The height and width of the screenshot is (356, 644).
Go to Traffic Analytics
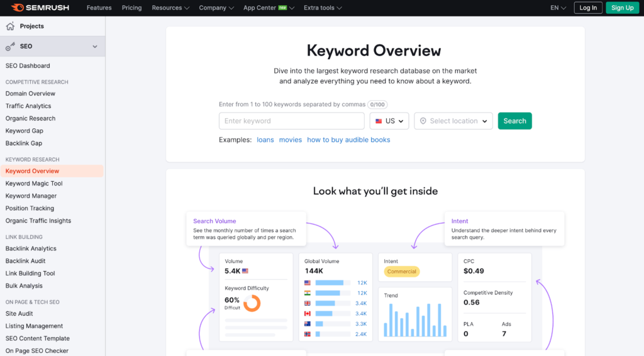(x=28, y=106)
